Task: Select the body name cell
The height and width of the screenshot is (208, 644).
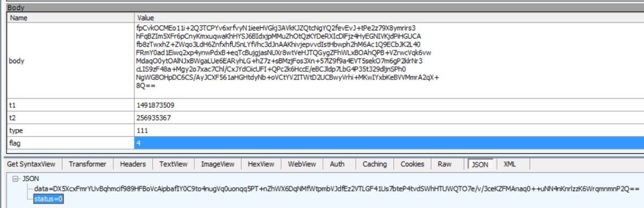Action: tap(70, 61)
